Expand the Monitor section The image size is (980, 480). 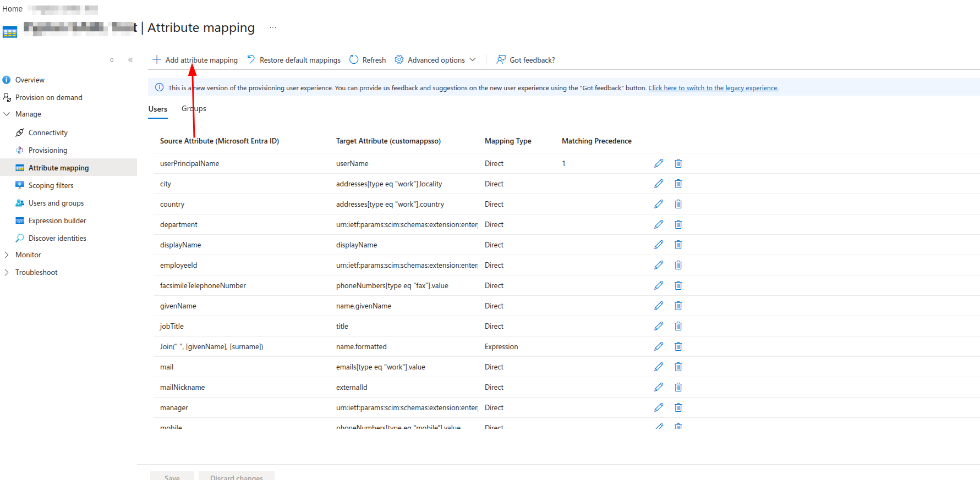(x=28, y=255)
